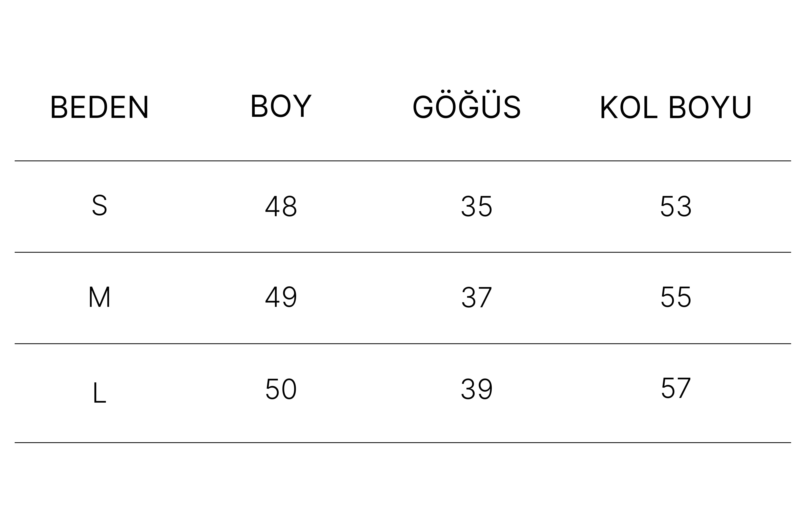Select the KOL BOYU value 53

click(676, 206)
